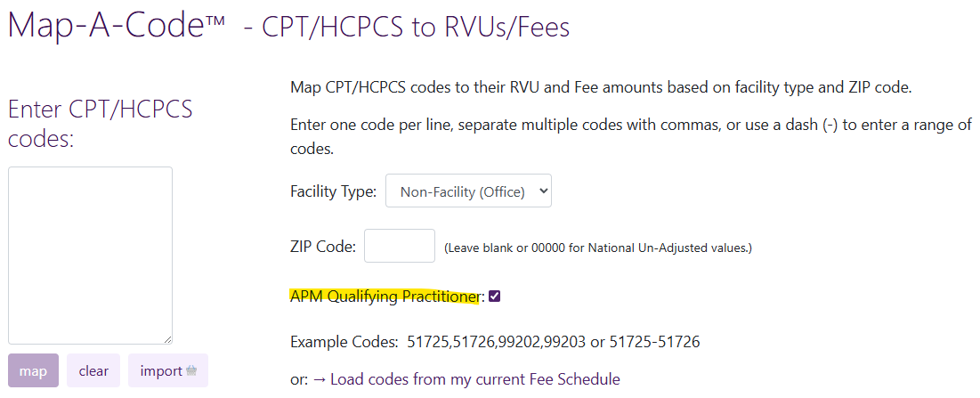The width and height of the screenshot is (980, 398).
Task: Click the 'CPT/HCPCS to RVUs/Fees' subtitle
Action: (415, 27)
